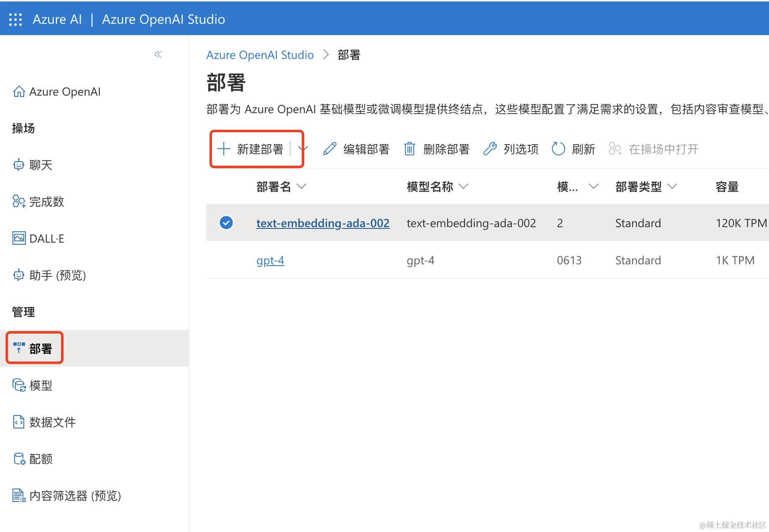Click the wrench icon for 列选项
The height and width of the screenshot is (532, 769).
490,149
